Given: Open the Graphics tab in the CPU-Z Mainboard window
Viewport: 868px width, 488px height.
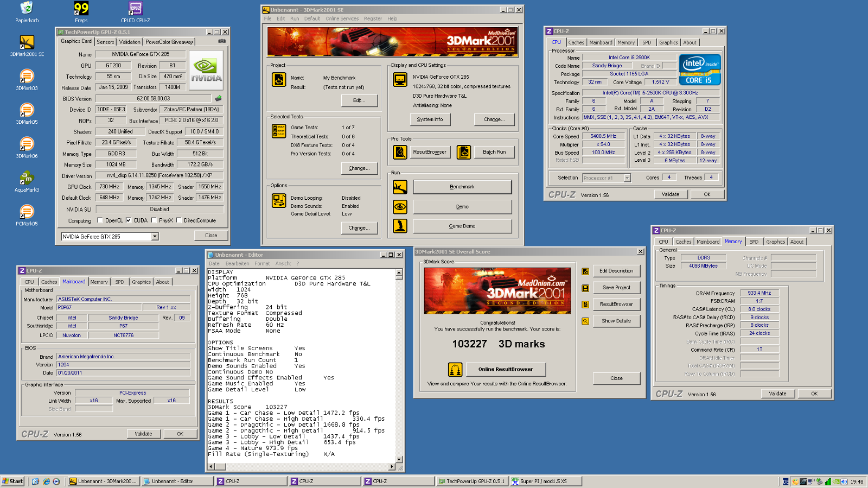Looking at the screenshot, I should click(141, 282).
